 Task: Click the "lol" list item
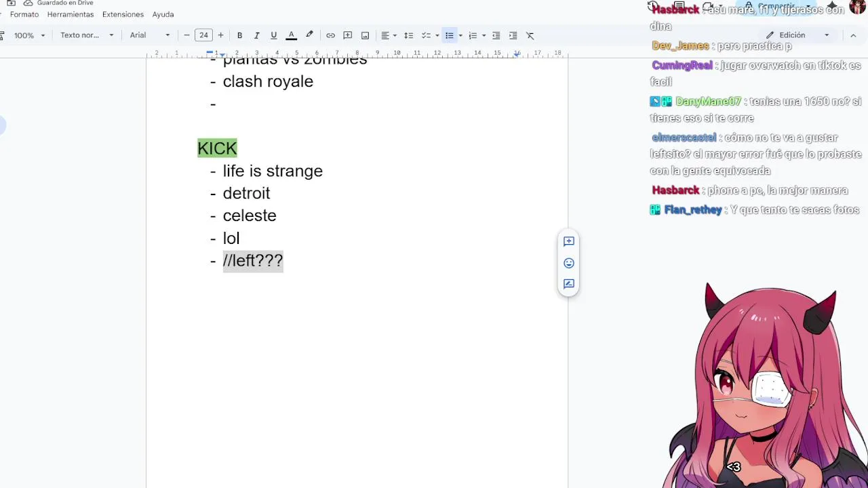231,238
